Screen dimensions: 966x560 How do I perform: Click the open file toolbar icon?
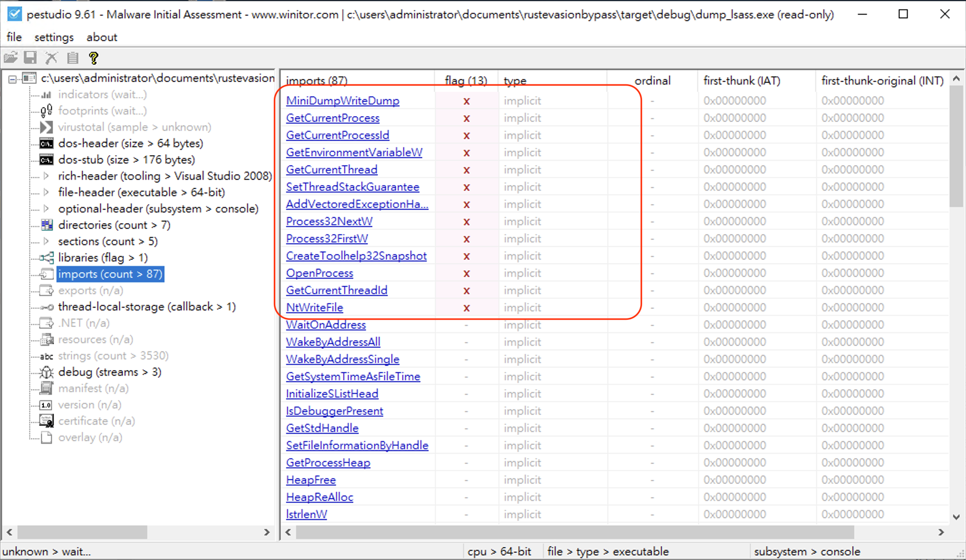click(x=10, y=58)
